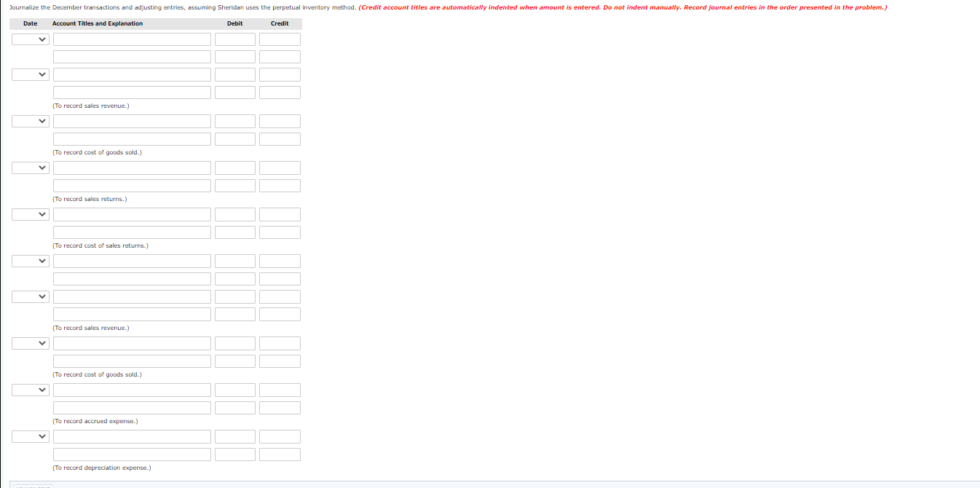Click the 'Credit' column header
Screen dimensions: 980x488
tap(280, 24)
